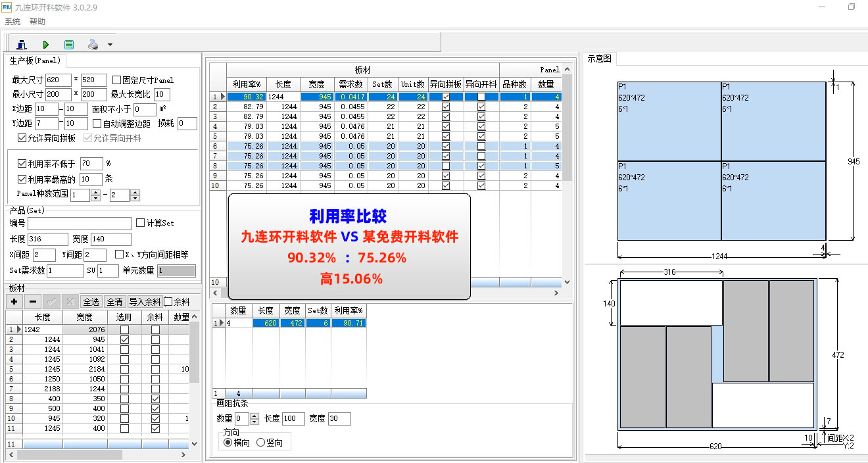Screen dimensions: 868x463
Task: Select 竖向 direction radio button
Action: click(260, 443)
